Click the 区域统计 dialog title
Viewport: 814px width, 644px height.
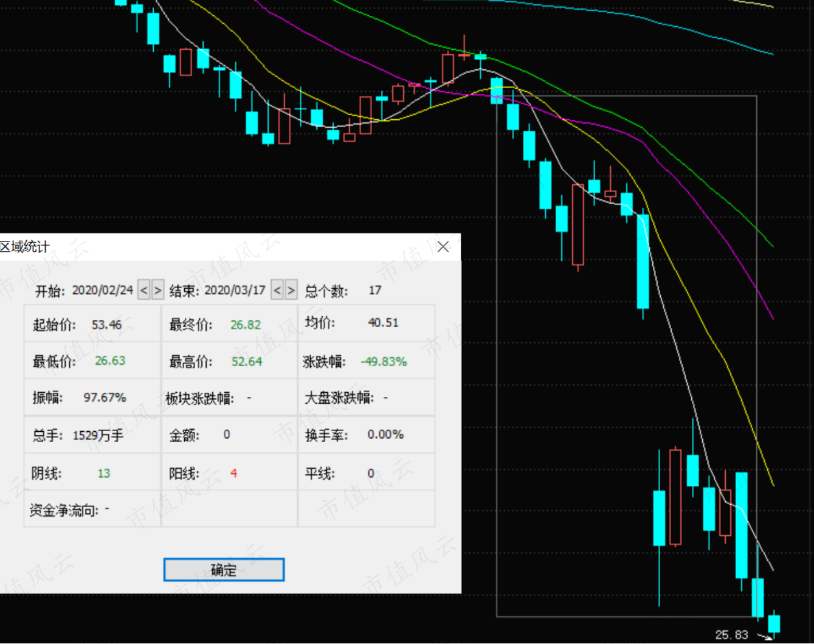point(24,246)
